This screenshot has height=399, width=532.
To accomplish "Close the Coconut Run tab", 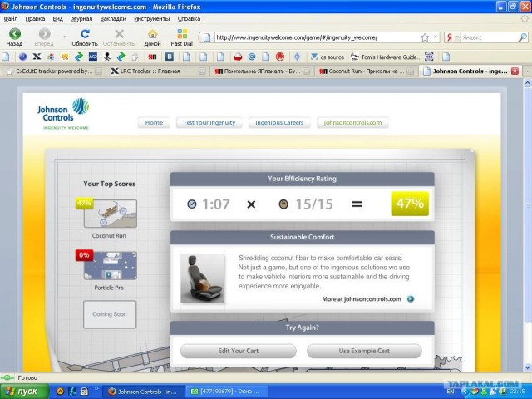I will click(411, 71).
